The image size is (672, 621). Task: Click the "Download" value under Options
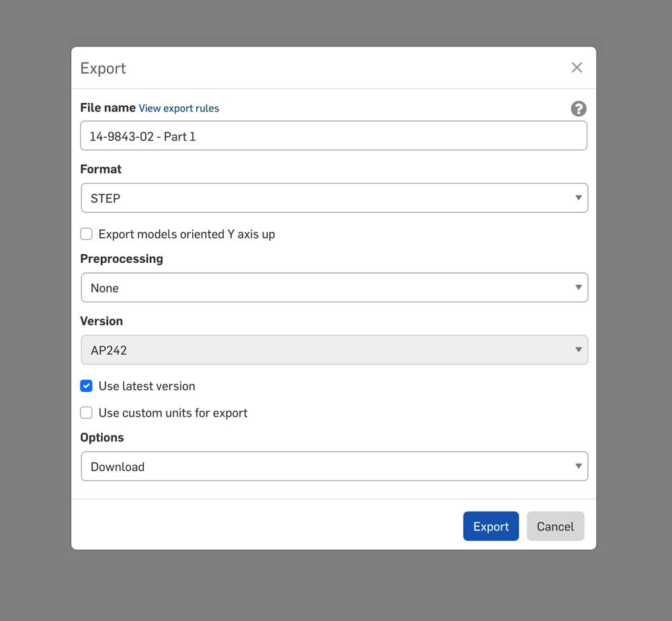(118, 466)
